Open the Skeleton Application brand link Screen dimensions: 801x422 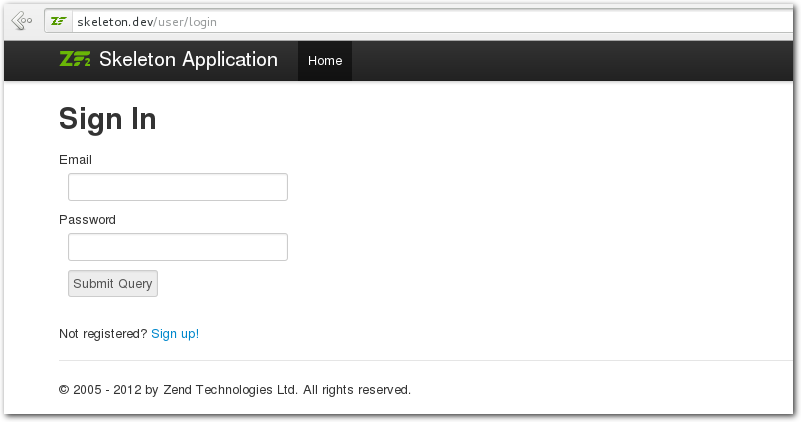point(188,59)
